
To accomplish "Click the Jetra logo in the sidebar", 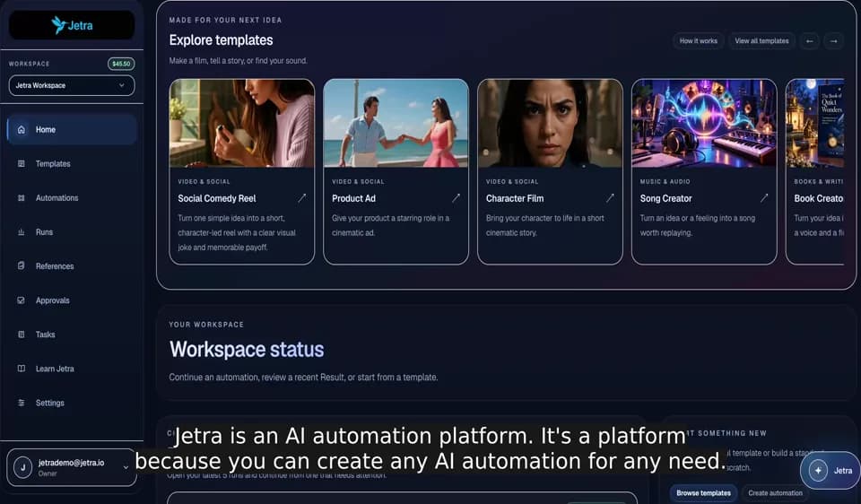I will click(72, 25).
